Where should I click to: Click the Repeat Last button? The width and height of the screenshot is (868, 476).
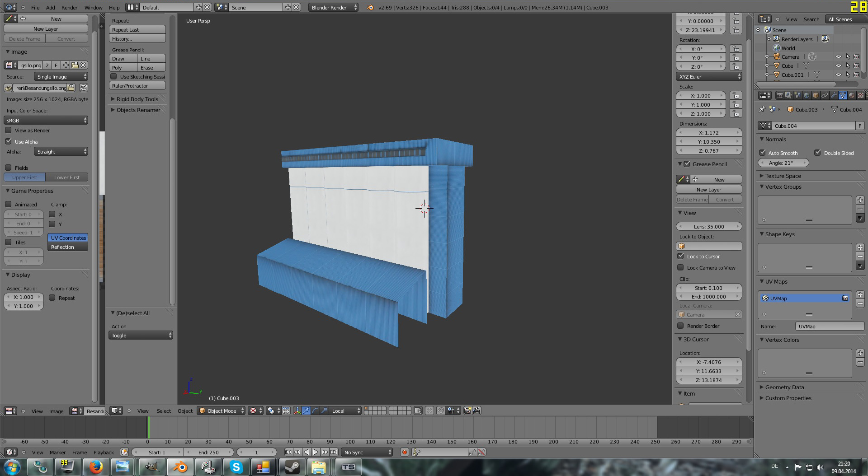click(137, 30)
